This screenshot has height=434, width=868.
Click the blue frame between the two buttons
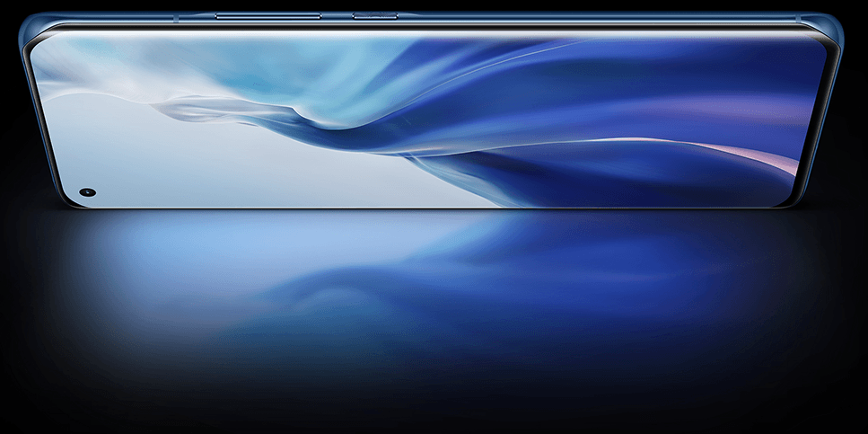tap(337, 16)
